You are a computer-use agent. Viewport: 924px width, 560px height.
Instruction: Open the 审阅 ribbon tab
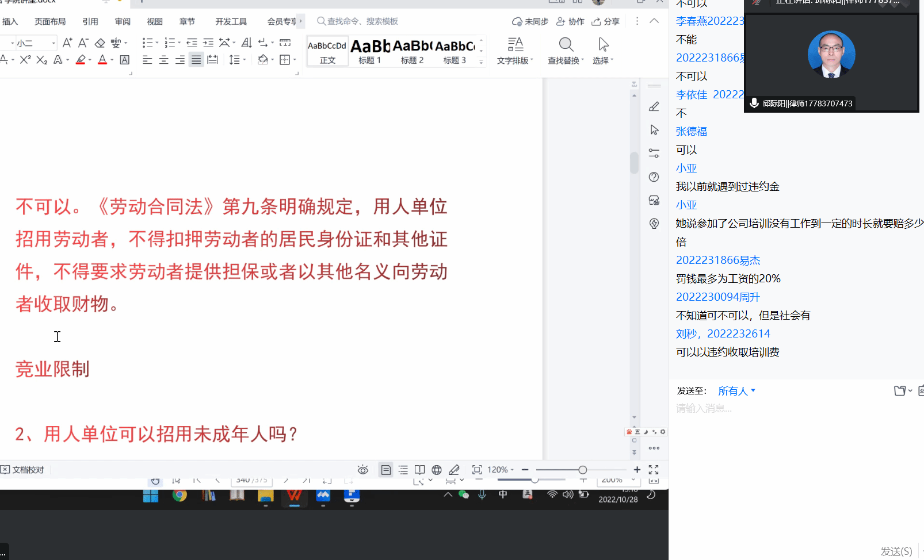point(123,21)
